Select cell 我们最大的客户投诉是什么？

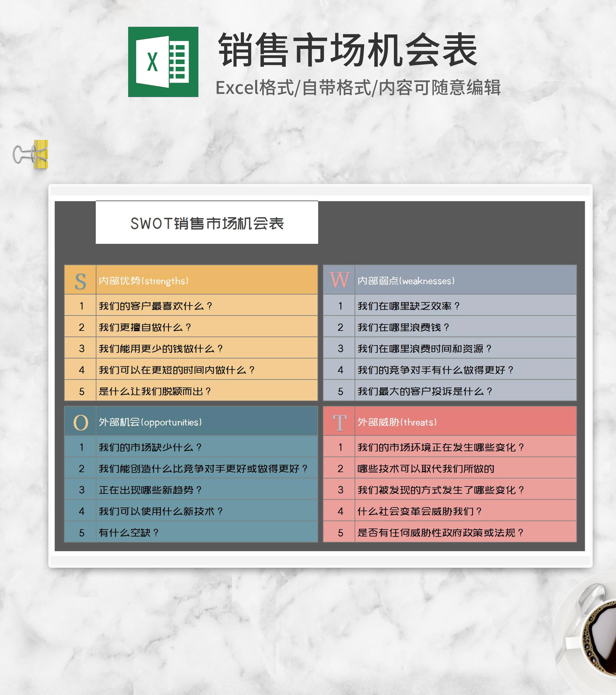pyautogui.click(x=465, y=391)
